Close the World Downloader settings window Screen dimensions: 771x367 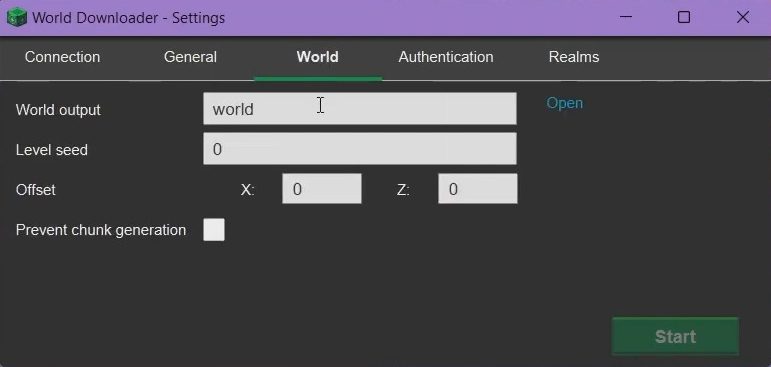pos(742,17)
